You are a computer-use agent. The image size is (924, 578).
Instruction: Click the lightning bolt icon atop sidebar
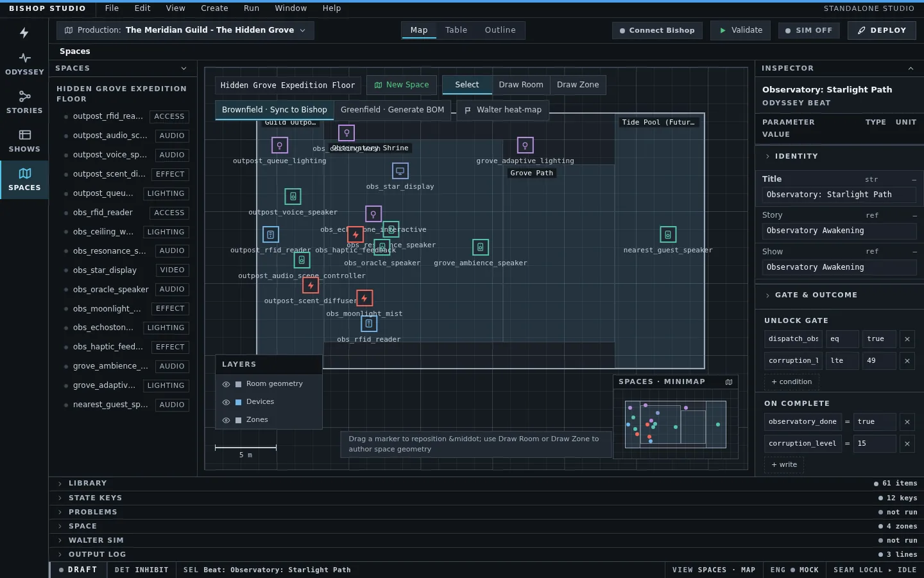[24, 33]
